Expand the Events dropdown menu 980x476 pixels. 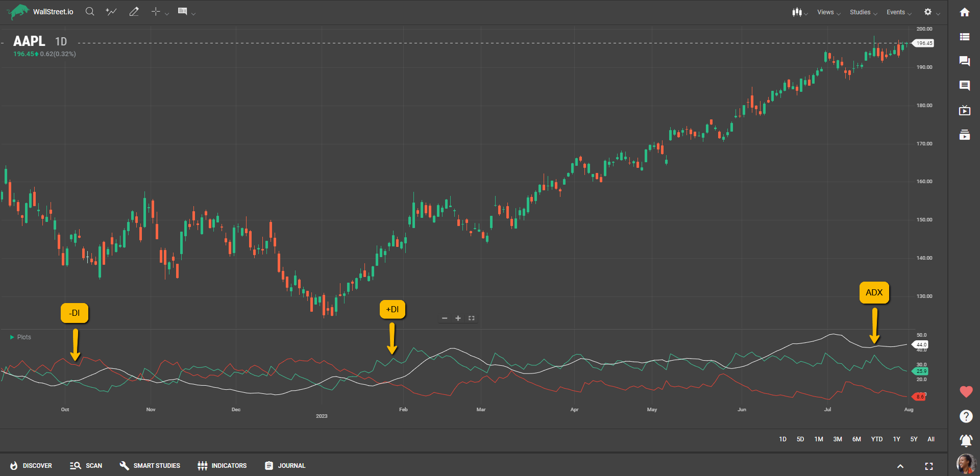(x=898, y=12)
